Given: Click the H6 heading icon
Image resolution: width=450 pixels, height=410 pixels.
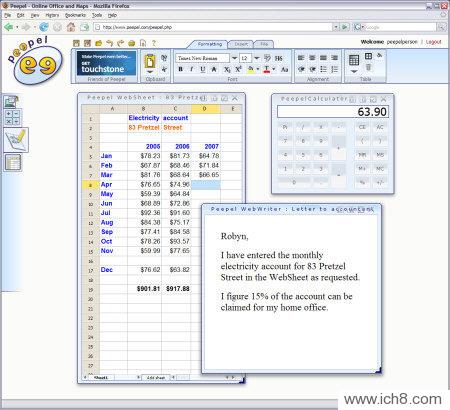Looking at the screenshot, I should 279,58.
